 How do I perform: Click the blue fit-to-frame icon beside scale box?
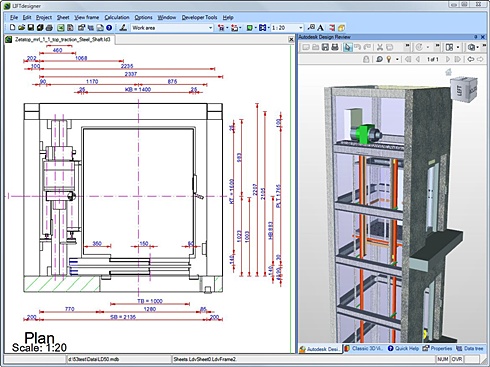tap(263, 28)
